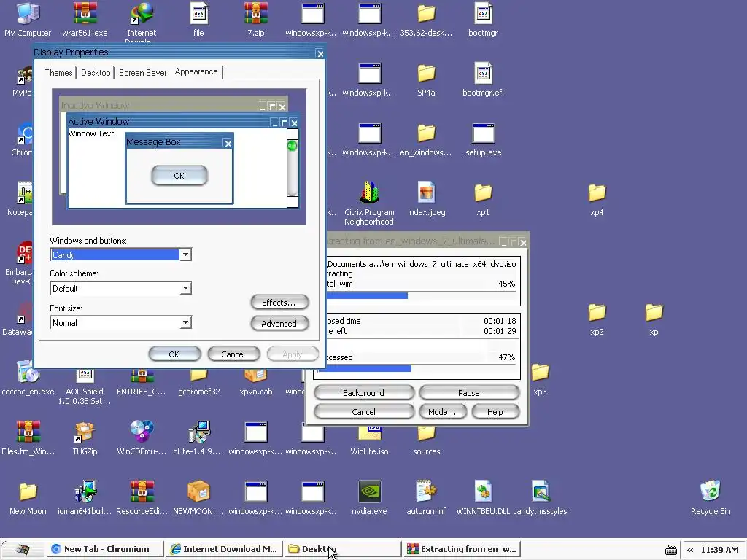Open the Mode... extraction options
This screenshot has width=747, height=560.
point(442,412)
